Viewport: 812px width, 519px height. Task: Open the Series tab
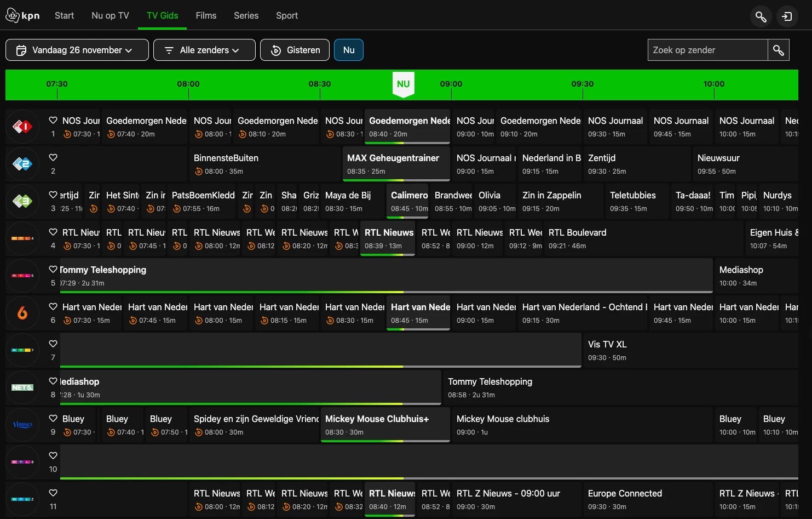(246, 15)
